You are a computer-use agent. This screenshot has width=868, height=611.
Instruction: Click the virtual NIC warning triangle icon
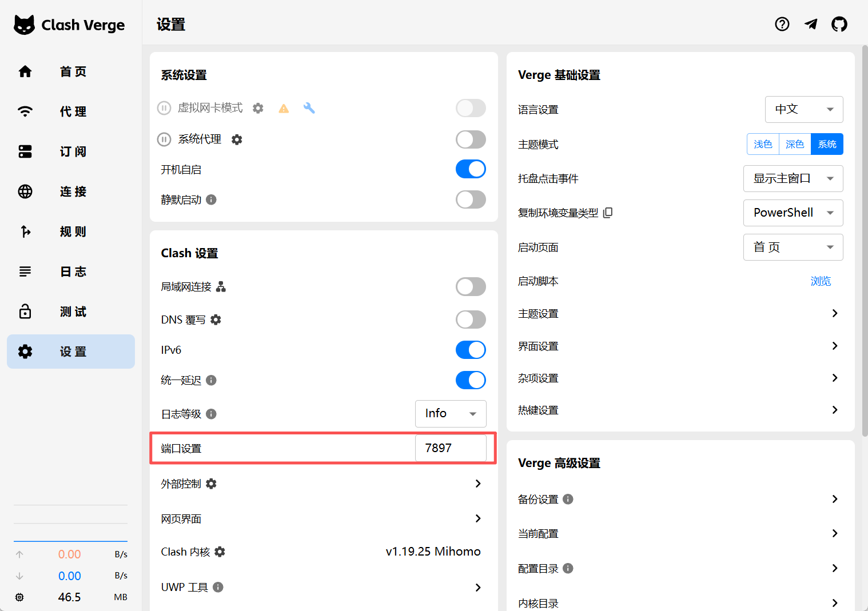(284, 108)
